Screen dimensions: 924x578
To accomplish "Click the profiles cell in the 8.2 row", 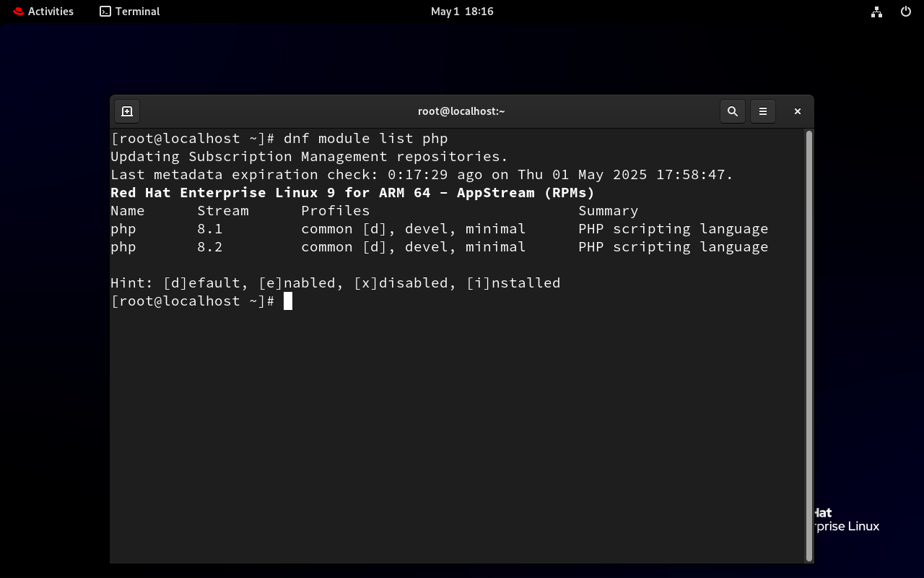I will tap(414, 247).
